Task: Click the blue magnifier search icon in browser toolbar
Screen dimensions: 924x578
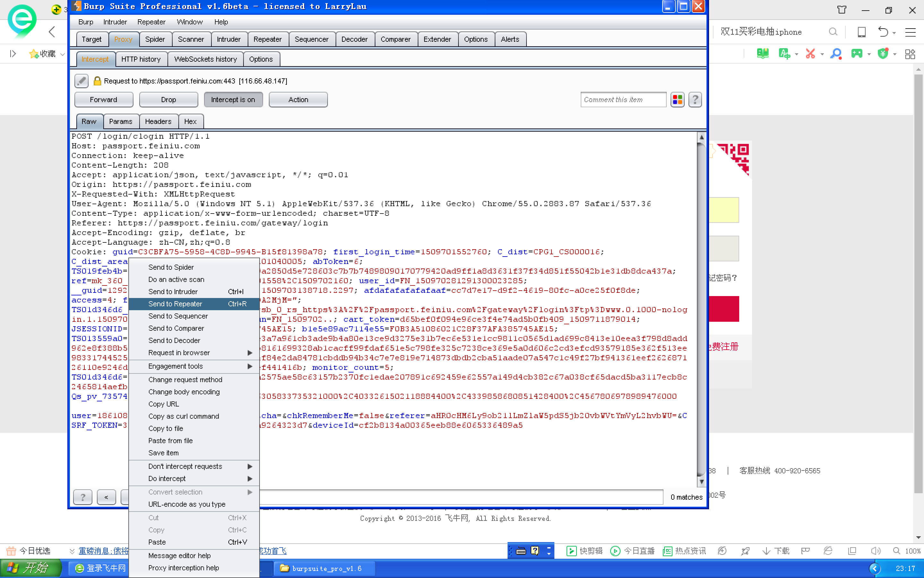Action: click(x=836, y=54)
